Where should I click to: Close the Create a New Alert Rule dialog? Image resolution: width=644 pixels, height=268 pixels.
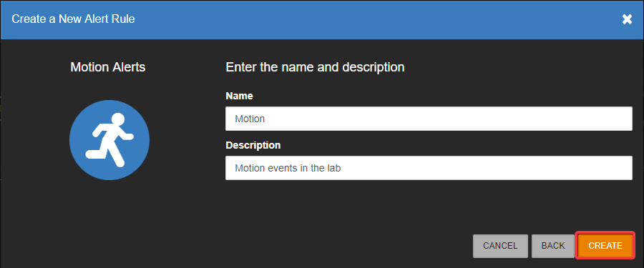click(x=627, y=19)
